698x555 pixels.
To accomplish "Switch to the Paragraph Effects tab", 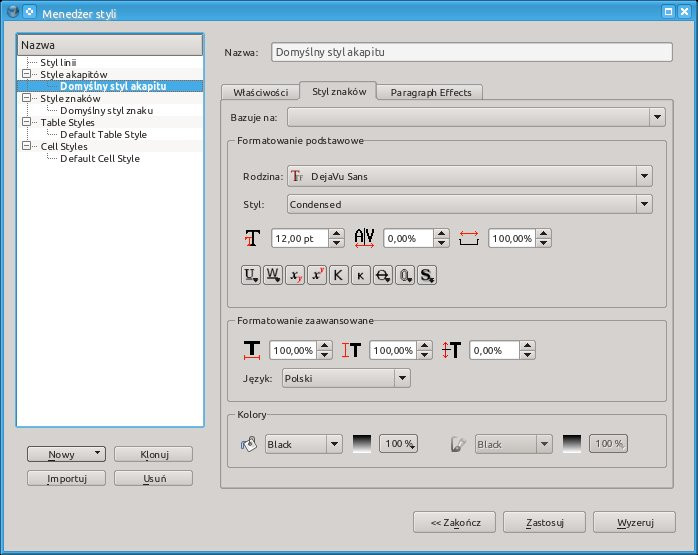I will [430, 92].
